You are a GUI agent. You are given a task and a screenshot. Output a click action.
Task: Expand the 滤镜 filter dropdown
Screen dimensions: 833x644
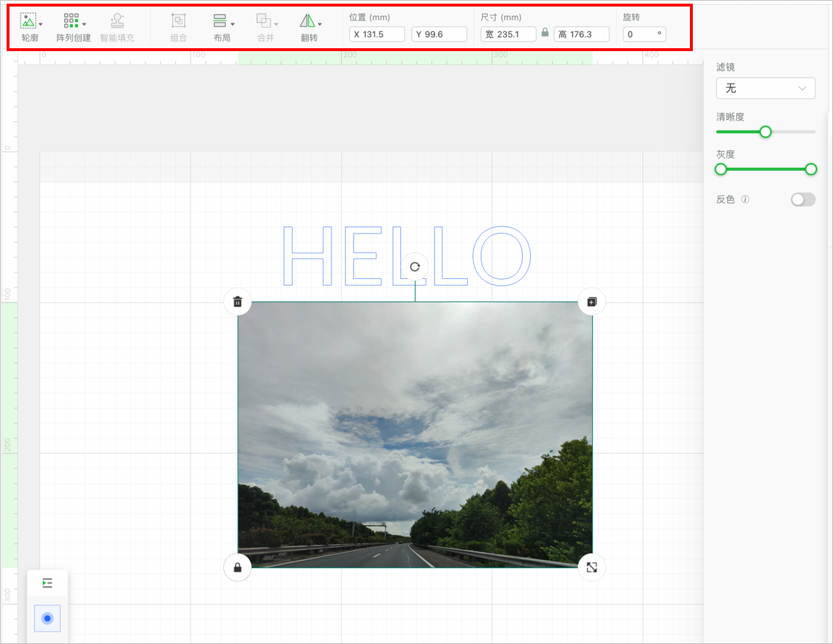(x=765, y=88)
